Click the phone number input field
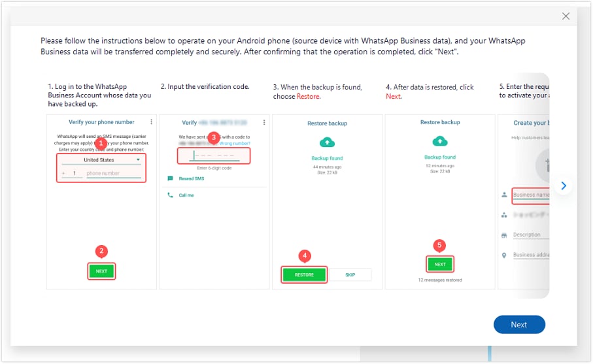This screenshot has width=593, height=364. pyautogui.click(x=114, y=173)
